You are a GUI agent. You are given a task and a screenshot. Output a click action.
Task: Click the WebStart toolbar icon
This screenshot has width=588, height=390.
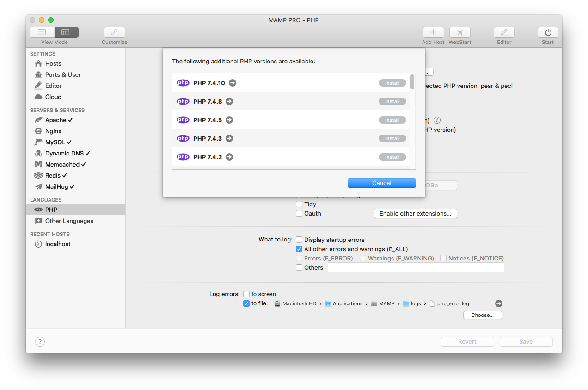tap(459, 32)
